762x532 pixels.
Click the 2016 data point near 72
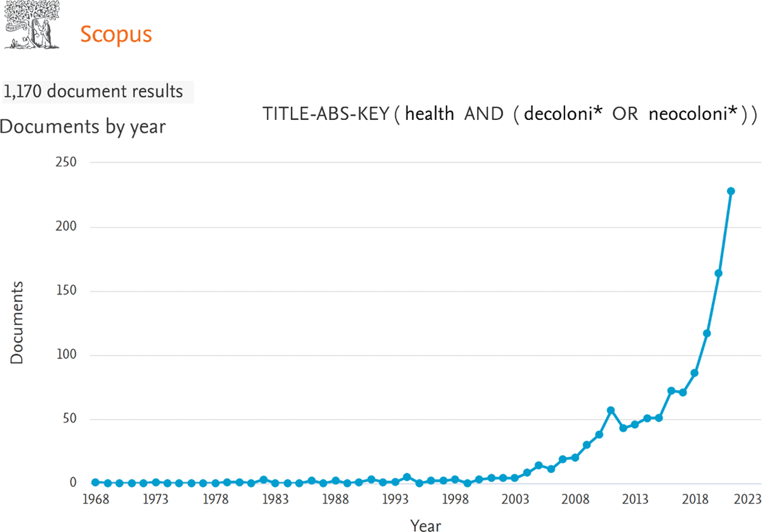671,390
